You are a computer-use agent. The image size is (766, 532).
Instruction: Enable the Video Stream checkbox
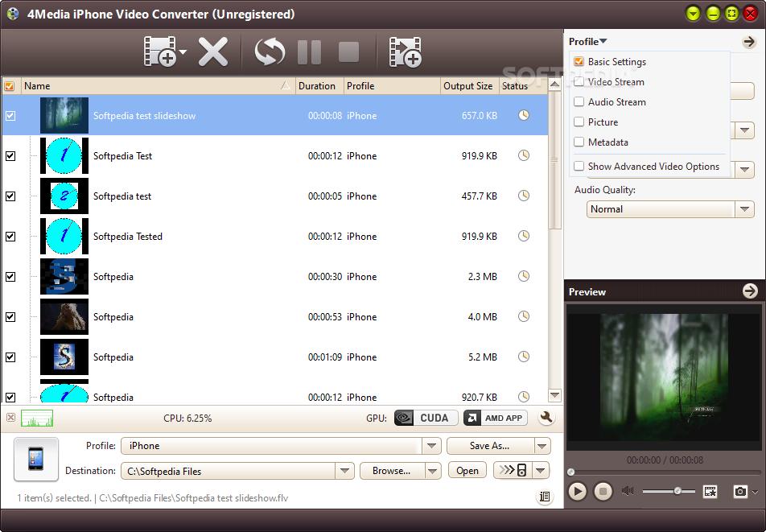(579, 81)
